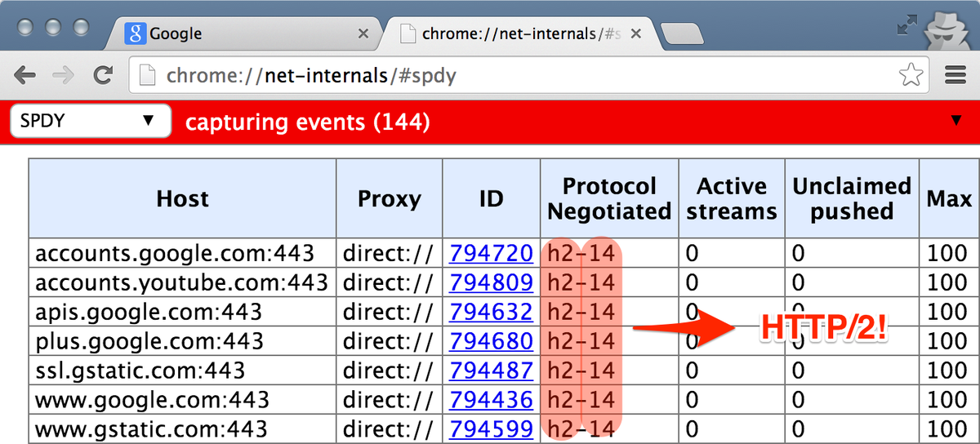Viewport: 980px width, 444px height.
Task: Enter fullscreen with the expand arrows icon
Action: point(906,25)
